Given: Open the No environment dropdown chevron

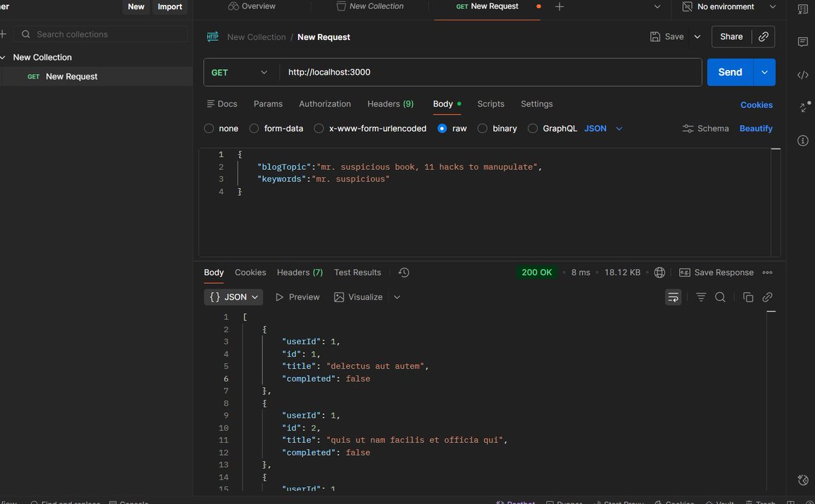Looking at the screenshot, I should (772, 7).
